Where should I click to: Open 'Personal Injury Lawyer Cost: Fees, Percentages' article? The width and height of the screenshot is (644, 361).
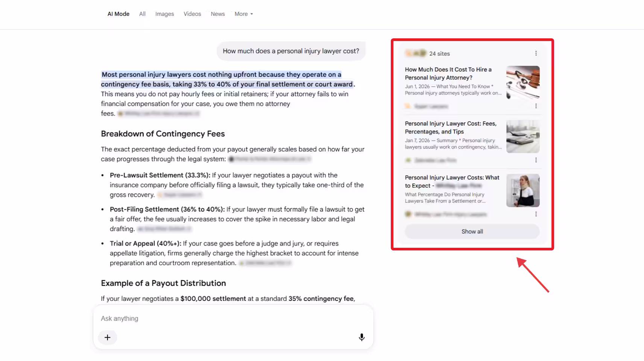(x=451, y=127)
